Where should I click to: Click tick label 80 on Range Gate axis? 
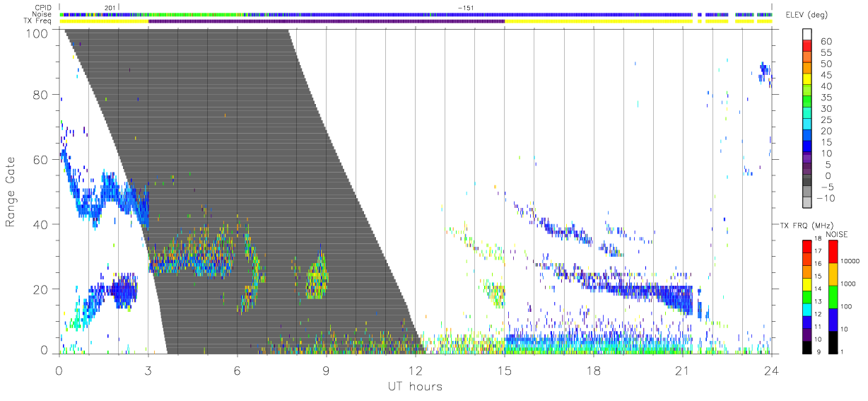pyautogui.click(x=41, y=95)
